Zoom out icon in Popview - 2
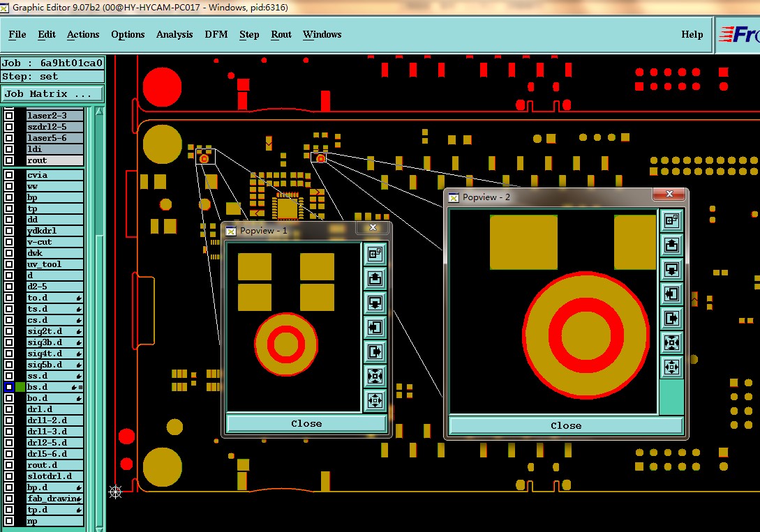Image resolution: width=760 pixels, height=532 pixels. point(671,367)
